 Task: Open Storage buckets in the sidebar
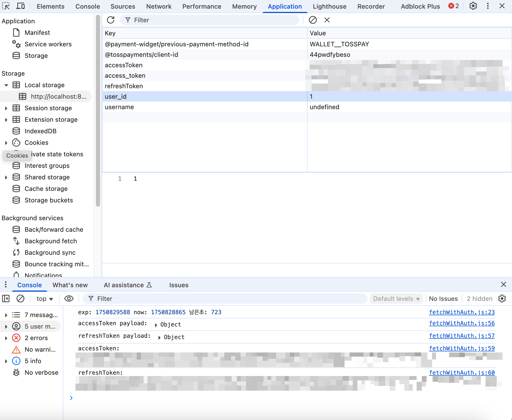tap(49, 200)
